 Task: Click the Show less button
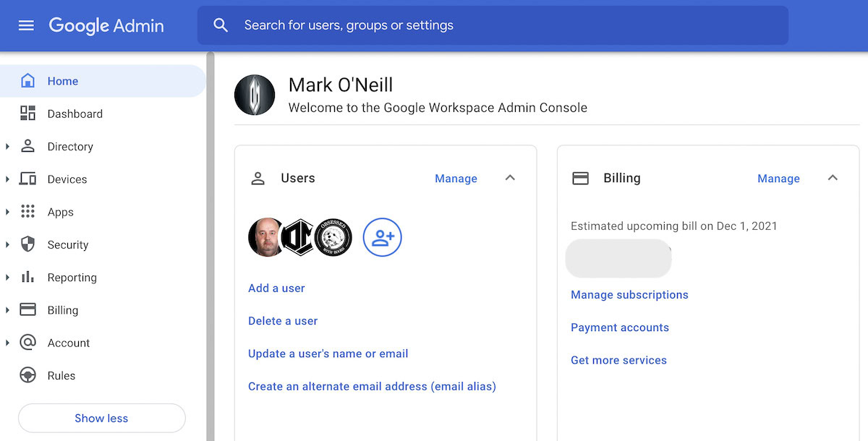click(101, 418)
